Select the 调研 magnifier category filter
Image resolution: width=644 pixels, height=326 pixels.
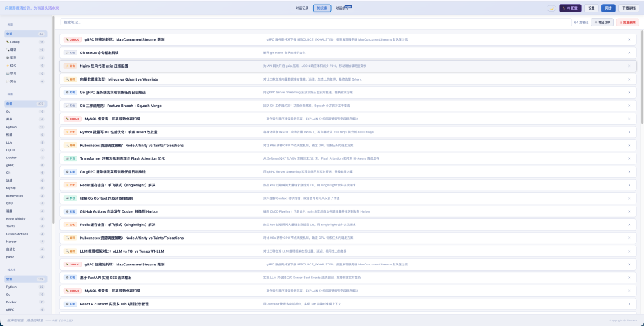[x=26, y=50]
